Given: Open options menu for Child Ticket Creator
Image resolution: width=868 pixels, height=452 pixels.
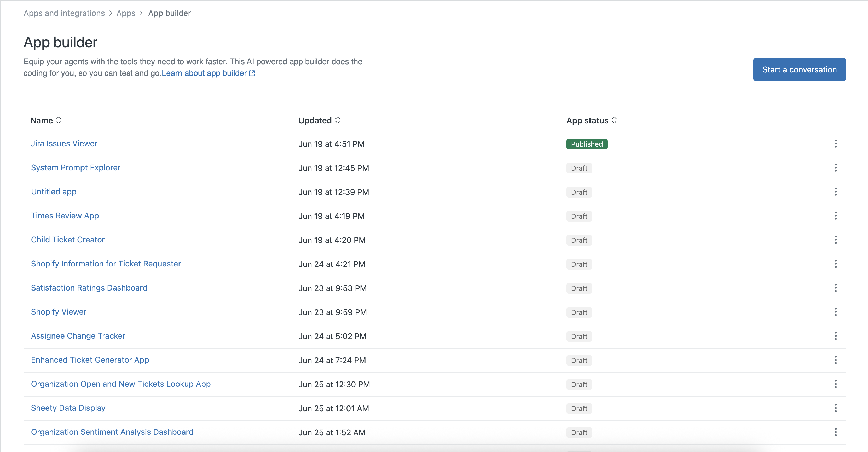Looking at the screenshot, I should (836, 240).
